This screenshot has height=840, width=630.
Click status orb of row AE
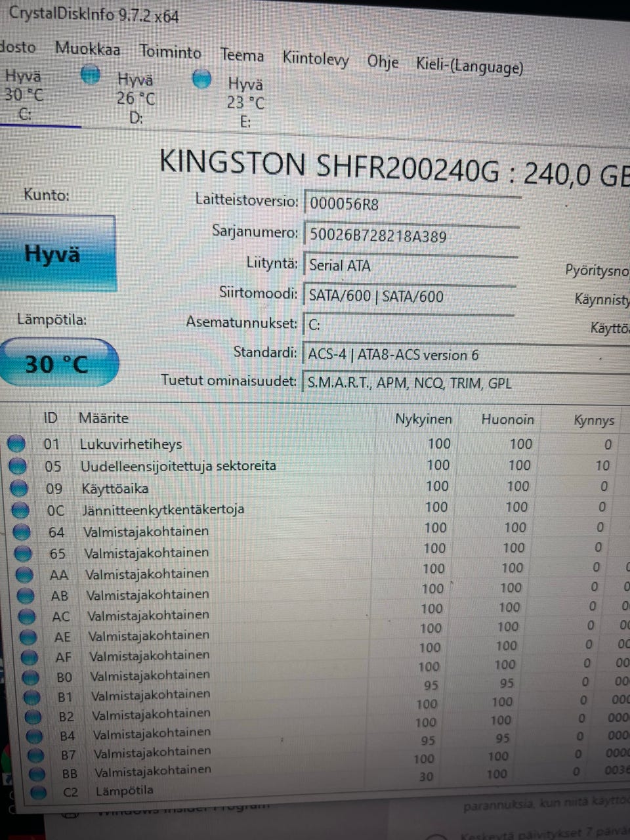[28, 637]
